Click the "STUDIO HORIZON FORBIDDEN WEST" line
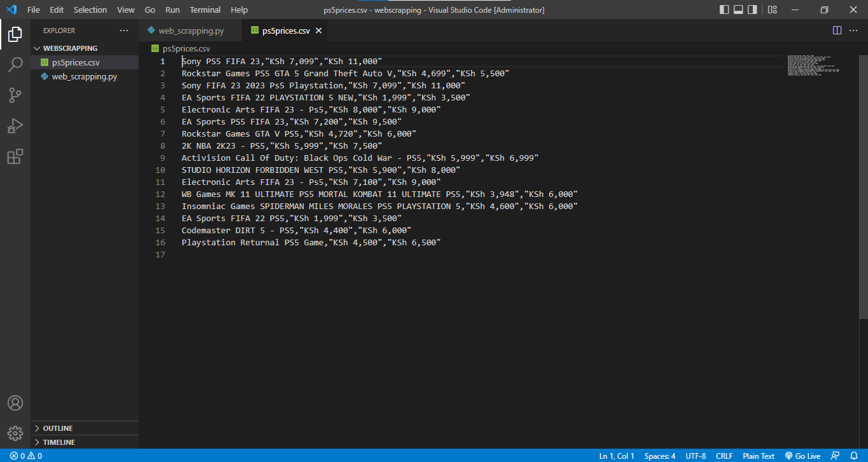Viewport: 868px width, 462px height. [321, 170]
